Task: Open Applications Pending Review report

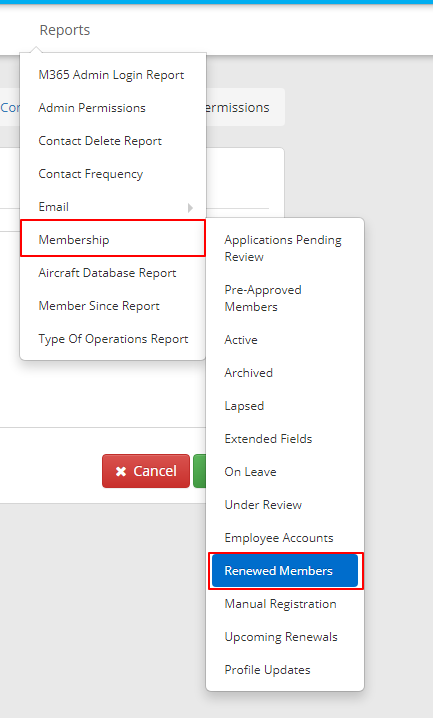Action: pos(285,248)
